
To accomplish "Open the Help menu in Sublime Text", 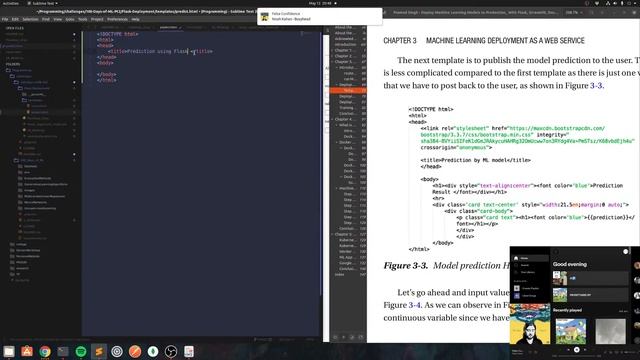I will point(136,19).
